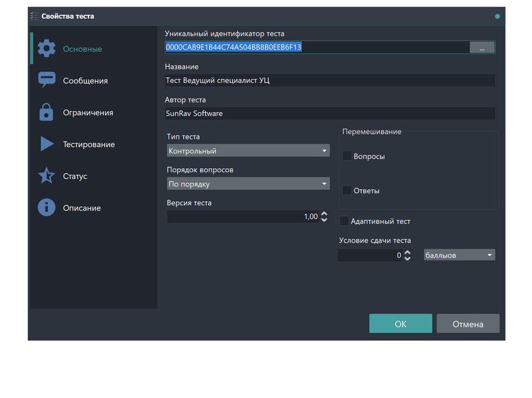The image size is (532, 398).
Task: Click the speech bubble icon for Сообщения
Action: pyautogui.click(x=46, y=80)
